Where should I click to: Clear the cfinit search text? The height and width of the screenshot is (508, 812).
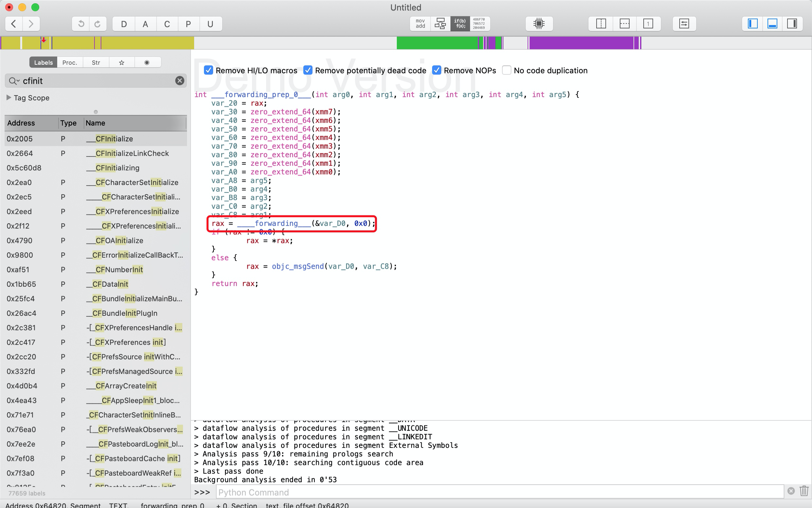pos(179,81)
